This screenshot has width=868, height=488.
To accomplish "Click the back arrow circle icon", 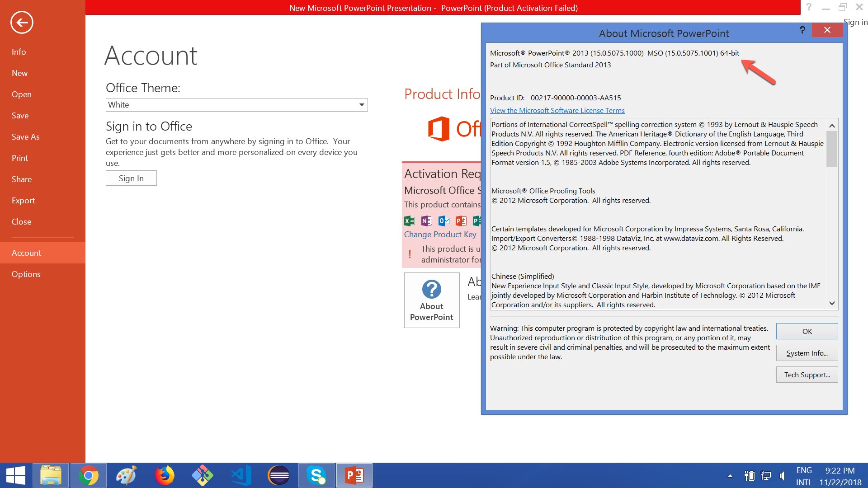I will pyautogui.click(x=22, y=22).
